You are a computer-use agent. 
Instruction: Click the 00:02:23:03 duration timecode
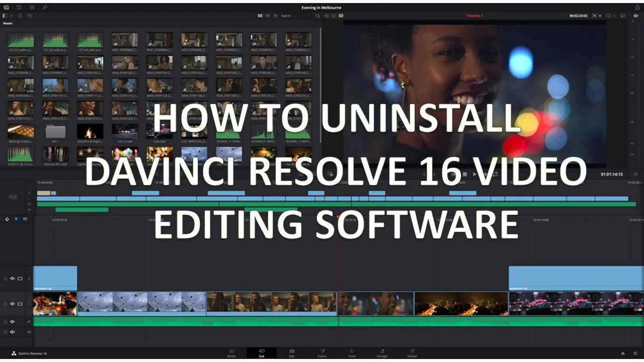click(579, 16)
